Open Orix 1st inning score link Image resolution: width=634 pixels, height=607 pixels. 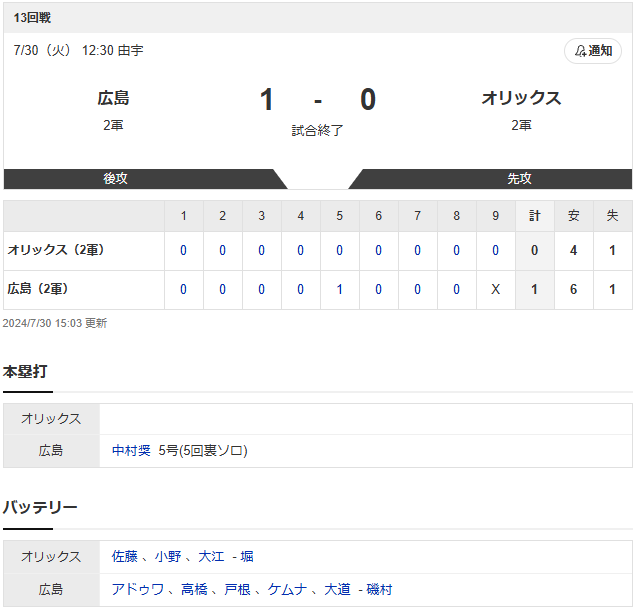[x=184, y=251]
